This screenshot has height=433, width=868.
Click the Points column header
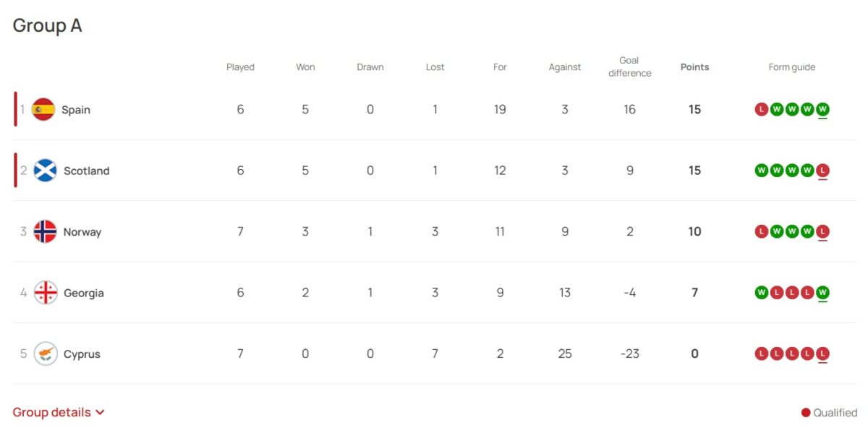tap(694, 67)
